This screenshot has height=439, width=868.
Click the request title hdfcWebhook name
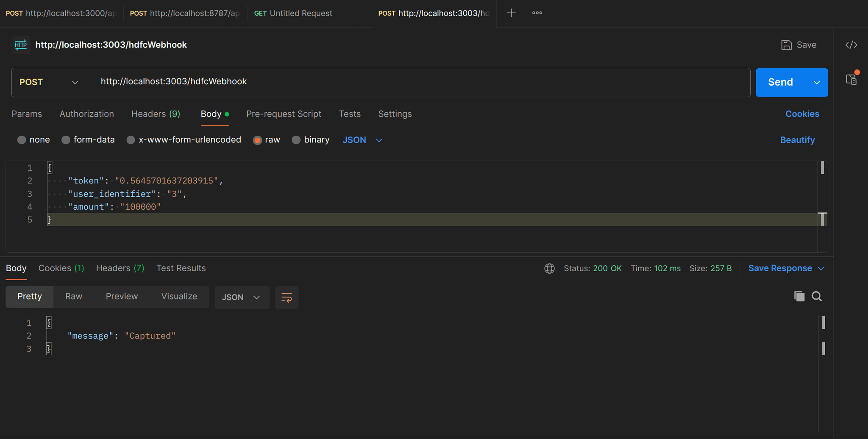(111, 45)
